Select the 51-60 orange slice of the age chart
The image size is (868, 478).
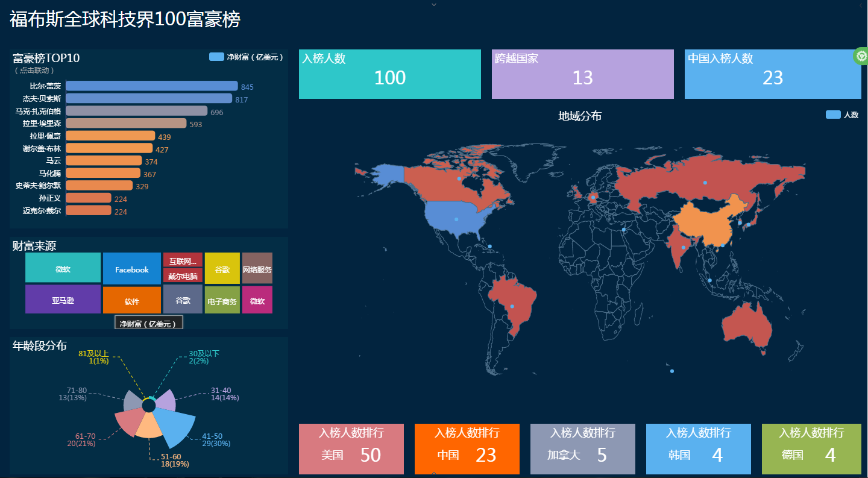(x=150, y=426)
